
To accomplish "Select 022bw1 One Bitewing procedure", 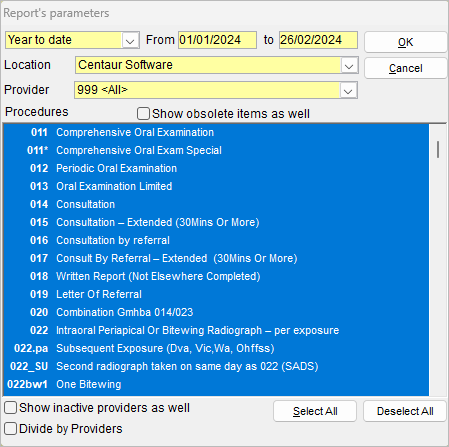I will [x=216, y=384].
